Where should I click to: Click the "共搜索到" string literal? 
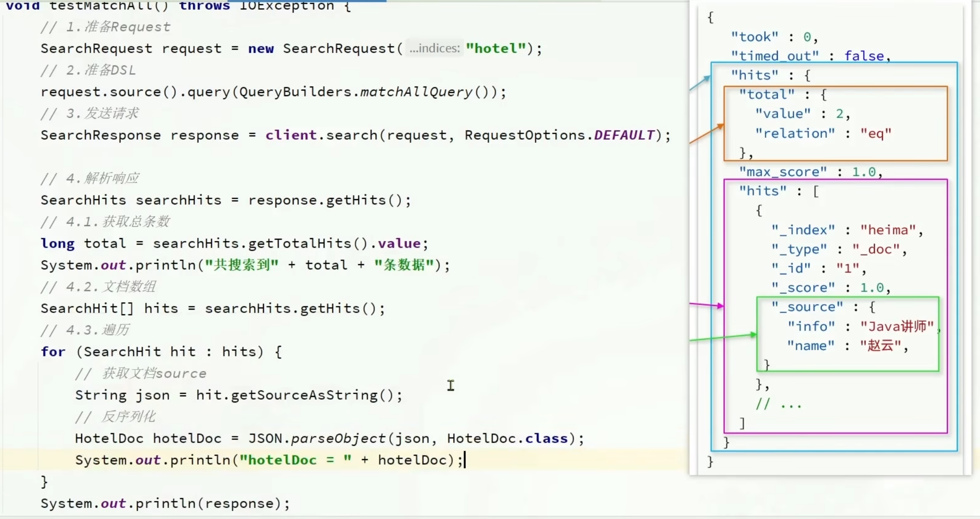[242, 265]
